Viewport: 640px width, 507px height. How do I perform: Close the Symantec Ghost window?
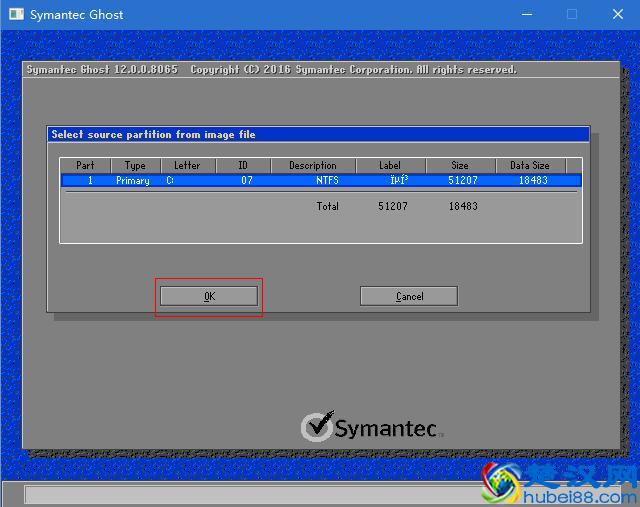coord(618,15)
